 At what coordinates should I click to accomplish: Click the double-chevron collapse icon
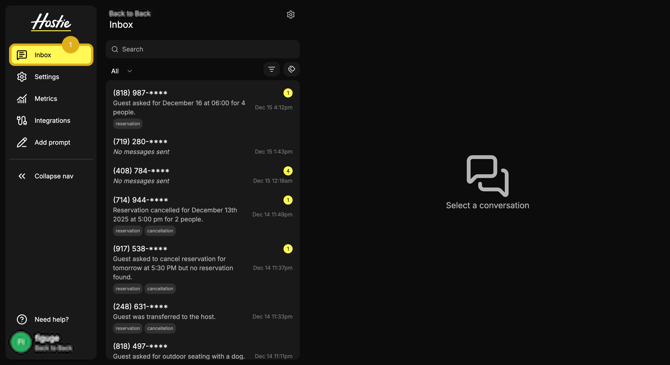pos(22,176)
